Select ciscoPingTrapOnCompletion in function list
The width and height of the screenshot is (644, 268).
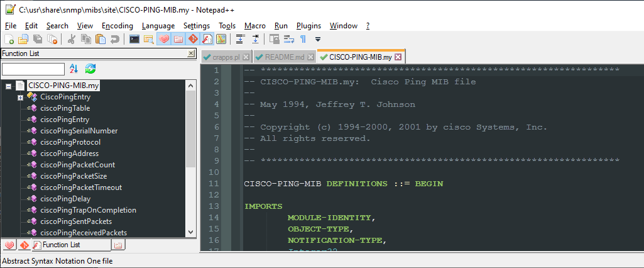click(89, 210)
